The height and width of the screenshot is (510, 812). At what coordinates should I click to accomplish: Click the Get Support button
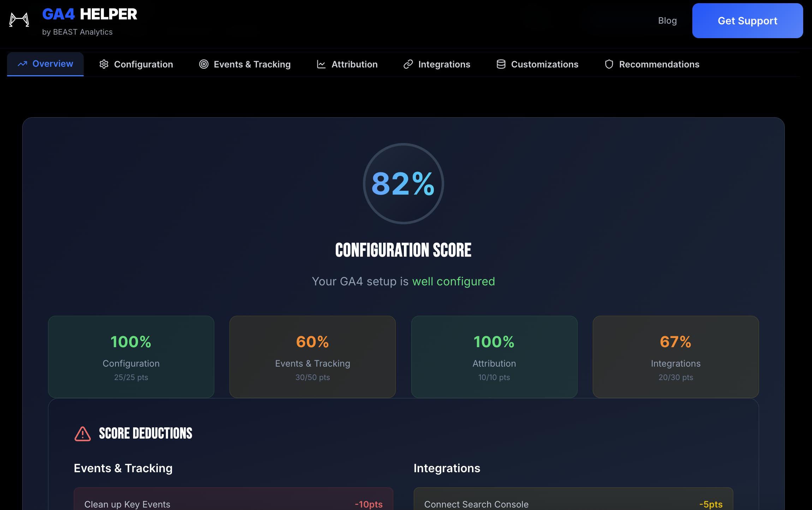click(747, 21)
